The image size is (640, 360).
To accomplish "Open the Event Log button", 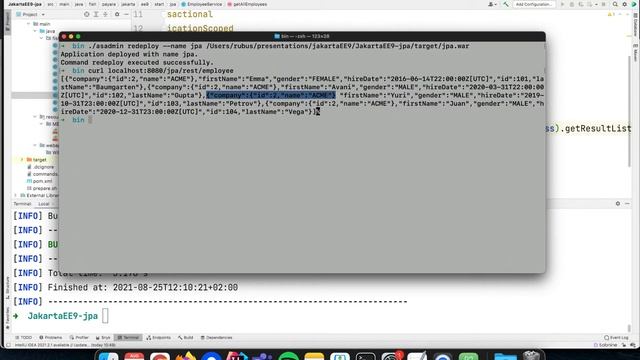I will point(616,338).
